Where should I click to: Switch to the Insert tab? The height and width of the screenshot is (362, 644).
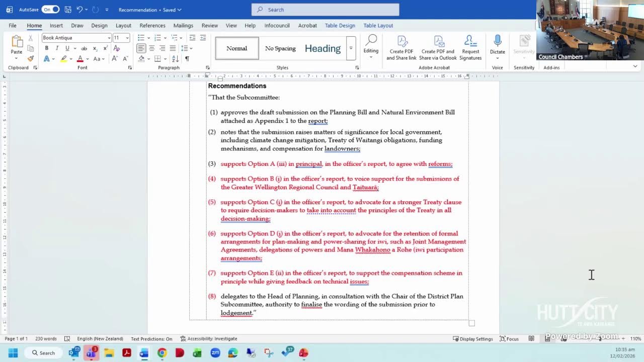click(56, 26)
